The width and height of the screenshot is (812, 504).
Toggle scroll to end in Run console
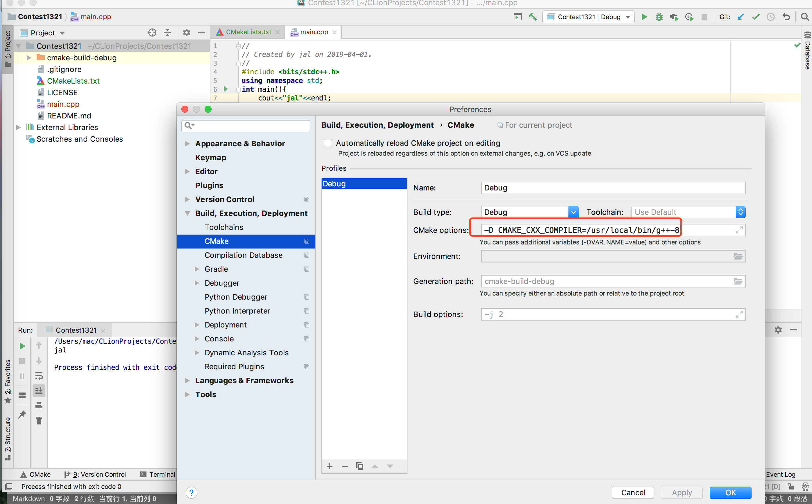coord(39,390)
